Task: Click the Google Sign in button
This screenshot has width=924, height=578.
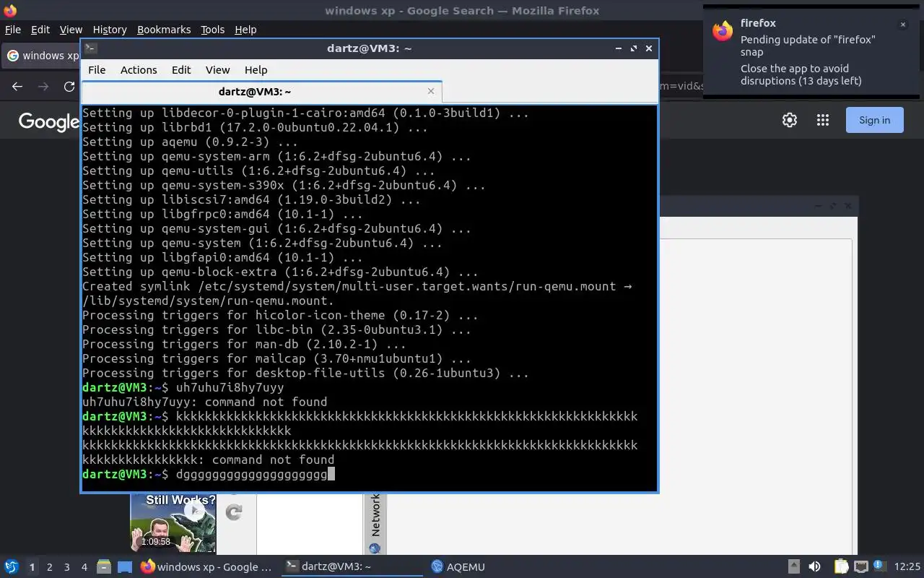Action: [x=874, y=120]
